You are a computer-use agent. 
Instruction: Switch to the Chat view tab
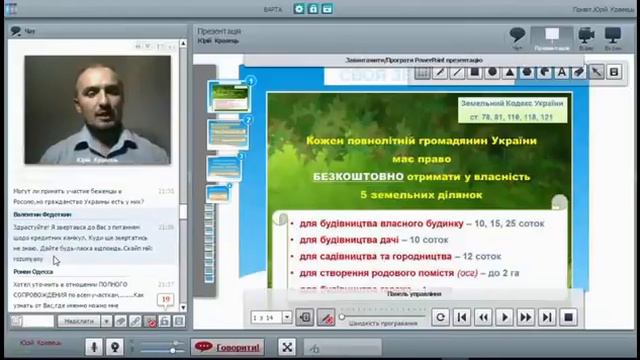tap(517, 38)
